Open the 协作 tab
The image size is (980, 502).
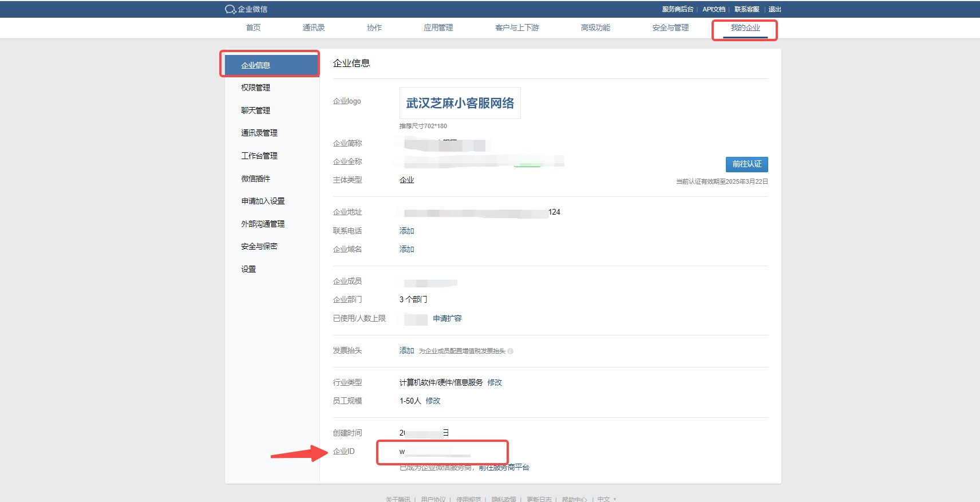pos(374,27)
